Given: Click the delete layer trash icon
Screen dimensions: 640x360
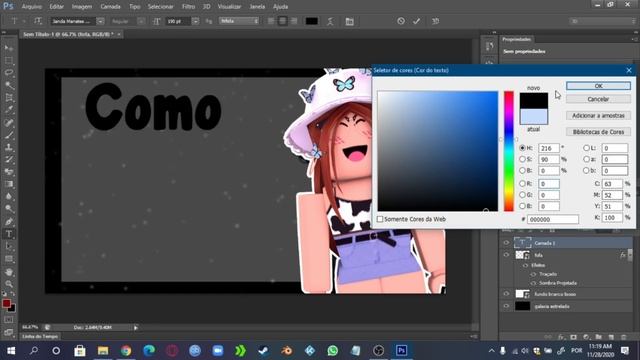Looking at the screenshot, I should pyautogui.click(x=623, y=337).
